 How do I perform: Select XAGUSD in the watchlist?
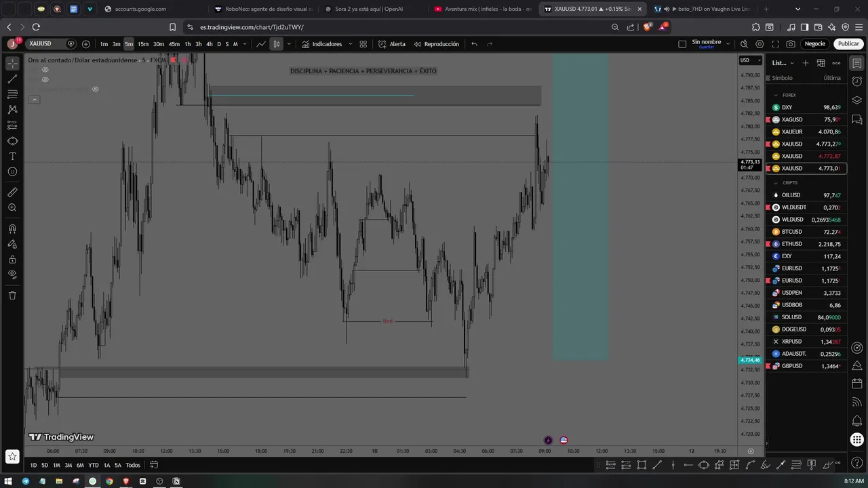pos(806,119)
